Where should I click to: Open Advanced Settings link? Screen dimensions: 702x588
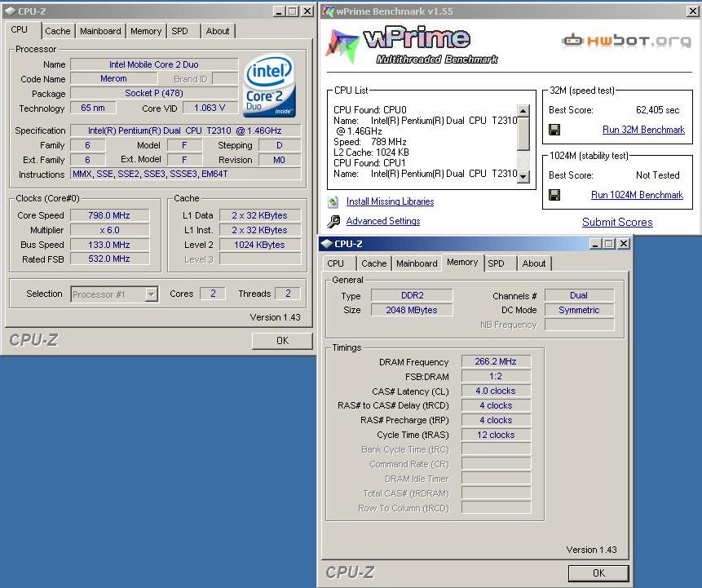pyautogui.click(x=383, y=221)
